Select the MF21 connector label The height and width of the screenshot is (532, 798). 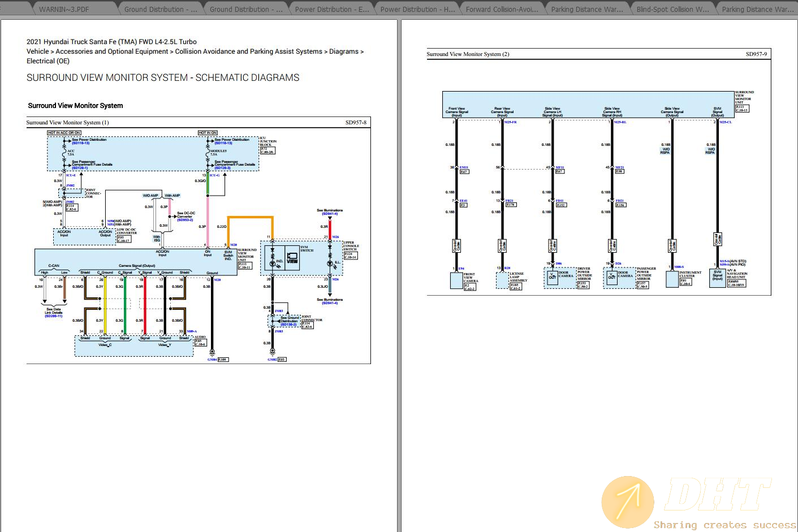pos(620,167)
